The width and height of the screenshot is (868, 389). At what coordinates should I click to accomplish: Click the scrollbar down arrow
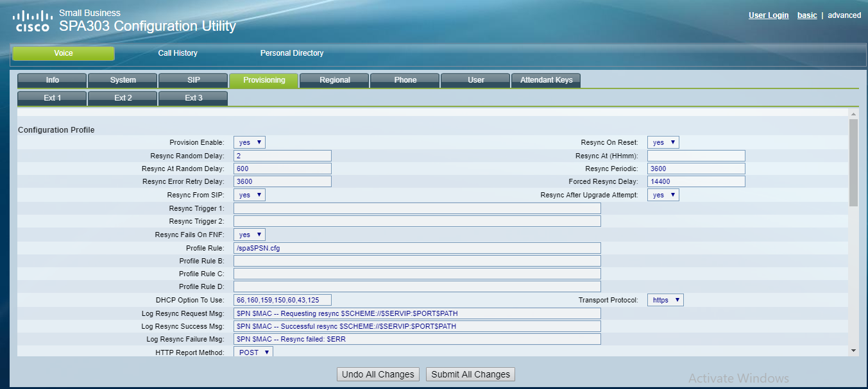click(x=853, y=351)
